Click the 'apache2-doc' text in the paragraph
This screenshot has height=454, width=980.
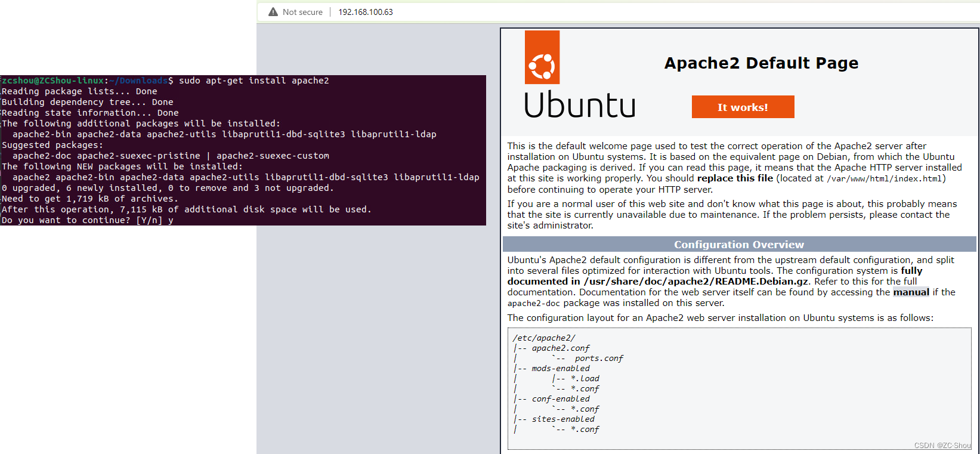pos(534,304)
